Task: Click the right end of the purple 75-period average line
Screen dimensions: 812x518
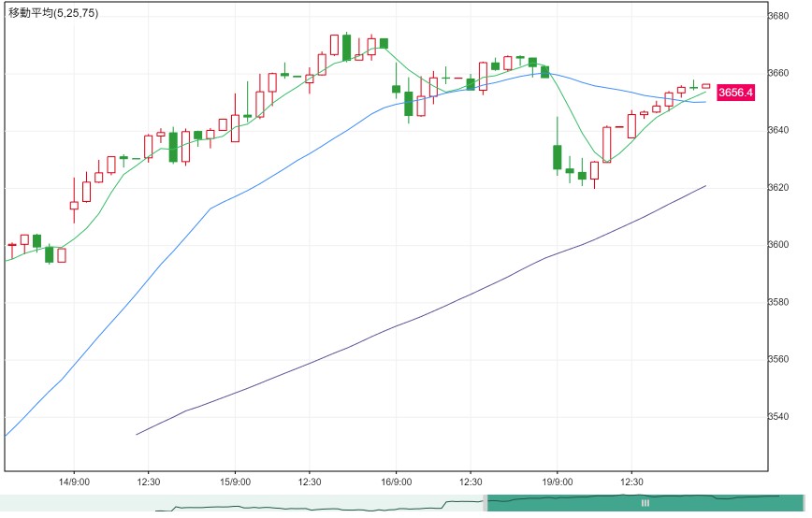Action: (x=705, y=186)
